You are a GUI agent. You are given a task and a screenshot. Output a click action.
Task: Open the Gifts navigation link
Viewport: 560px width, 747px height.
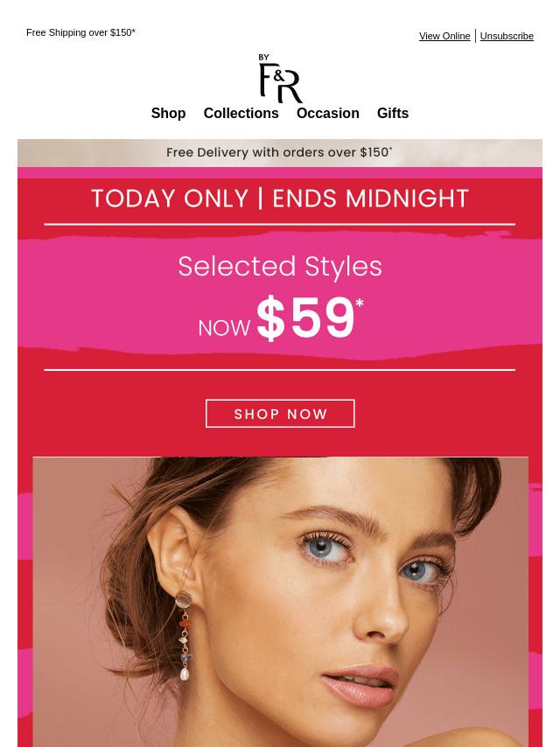[x=392, y=114]
